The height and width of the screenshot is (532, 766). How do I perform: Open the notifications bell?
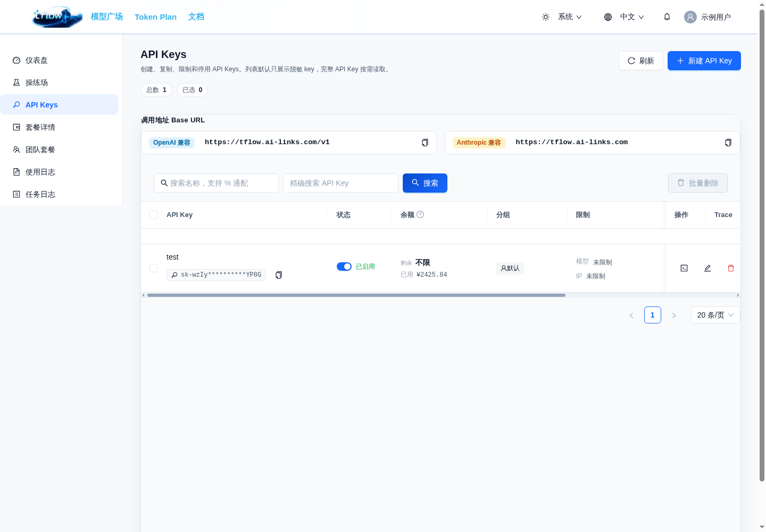tap(667, 17)
